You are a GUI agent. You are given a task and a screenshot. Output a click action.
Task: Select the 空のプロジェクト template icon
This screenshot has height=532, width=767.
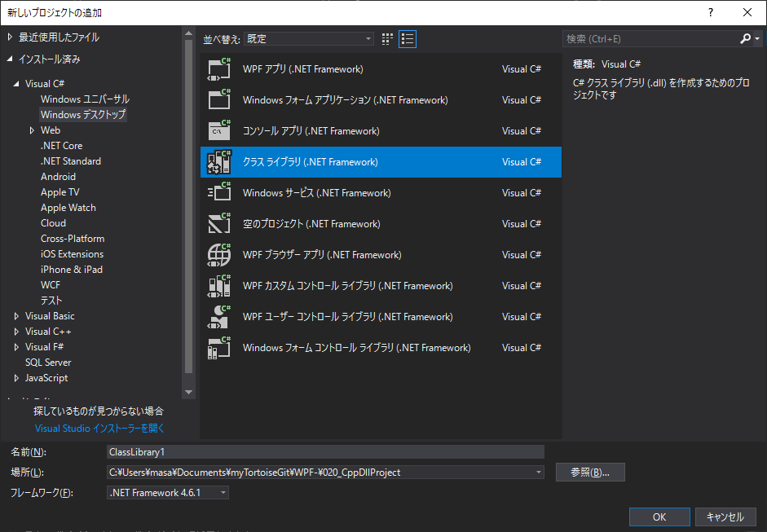[218, 224]
